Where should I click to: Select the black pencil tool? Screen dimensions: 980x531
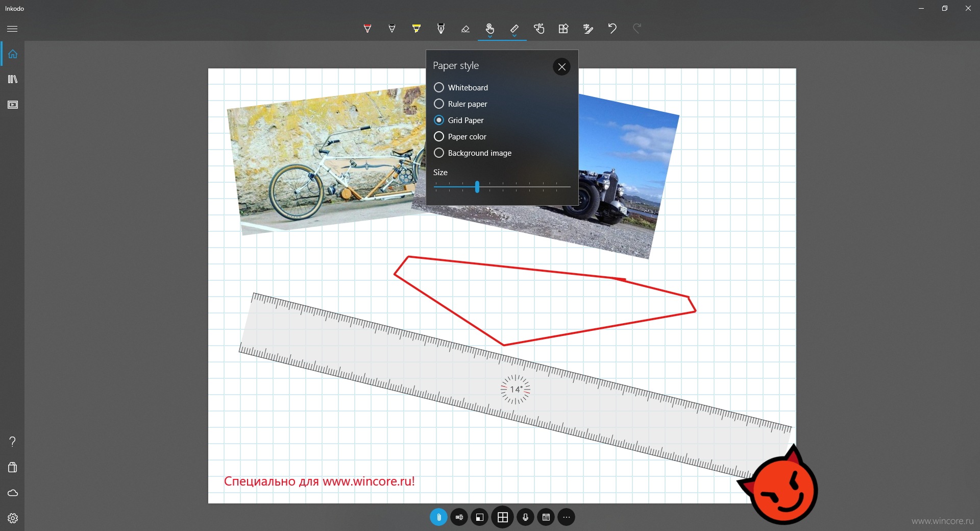(391, 29)
